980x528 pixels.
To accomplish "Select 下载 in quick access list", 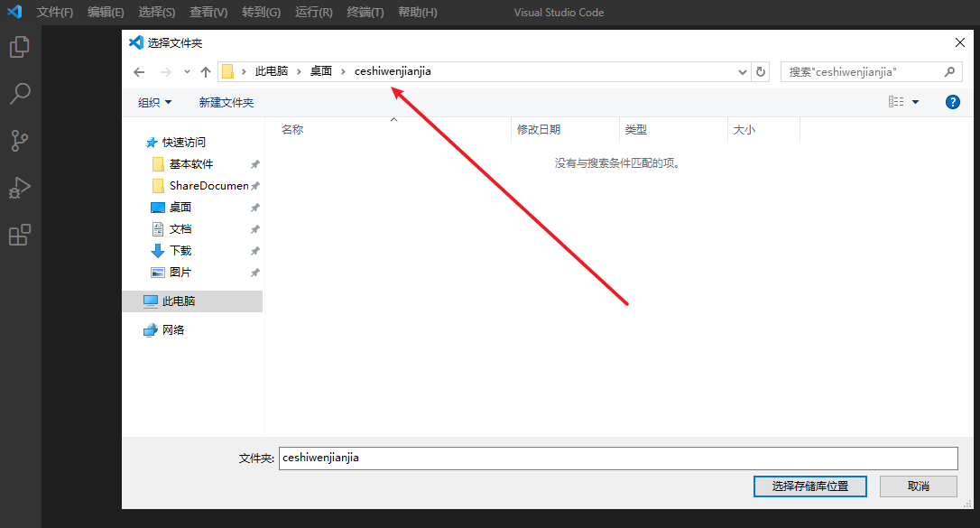I will [x=180, y=251].
